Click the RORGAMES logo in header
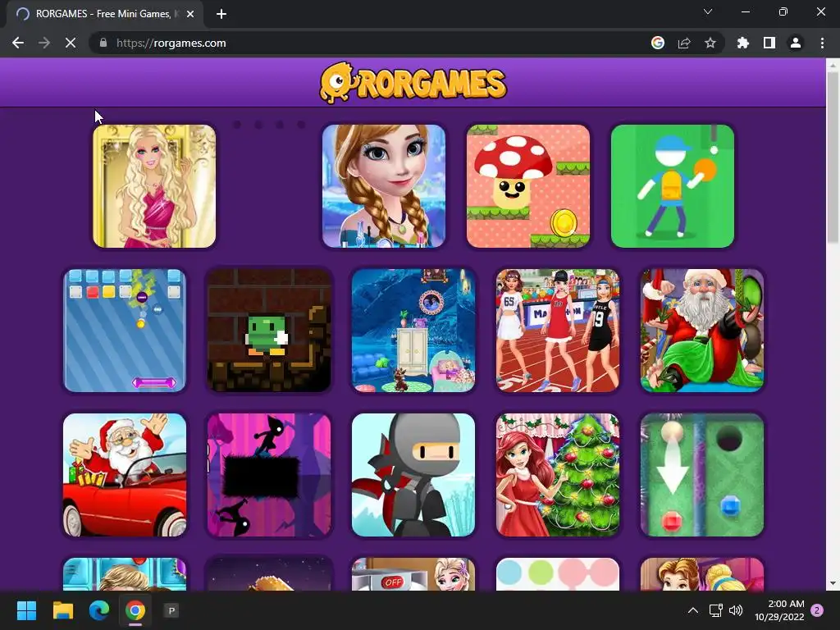The height and width of the screenshot is (630, 840). click(413, 83)
